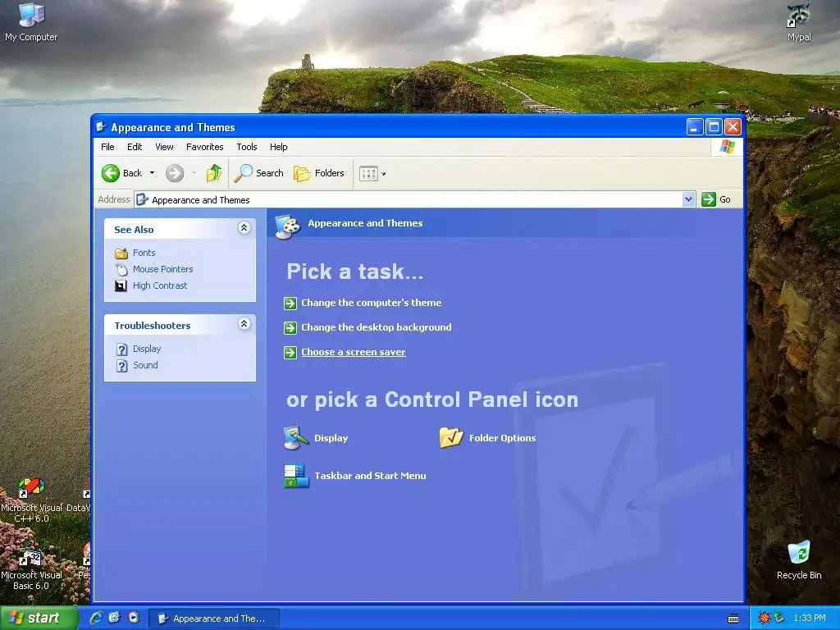Click the Go button

[716, 199]
